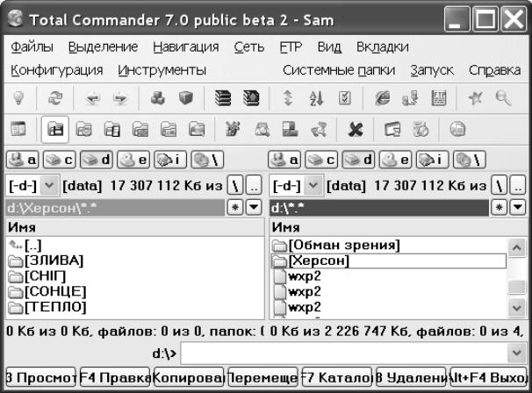
Task: Select drive d button in left panel
Action: 97,160
